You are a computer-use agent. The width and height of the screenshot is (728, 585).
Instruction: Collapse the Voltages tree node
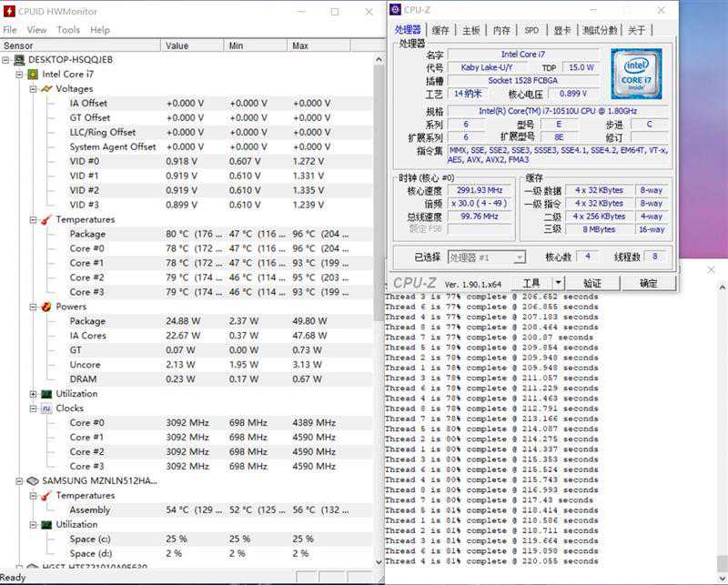[33, 89]
